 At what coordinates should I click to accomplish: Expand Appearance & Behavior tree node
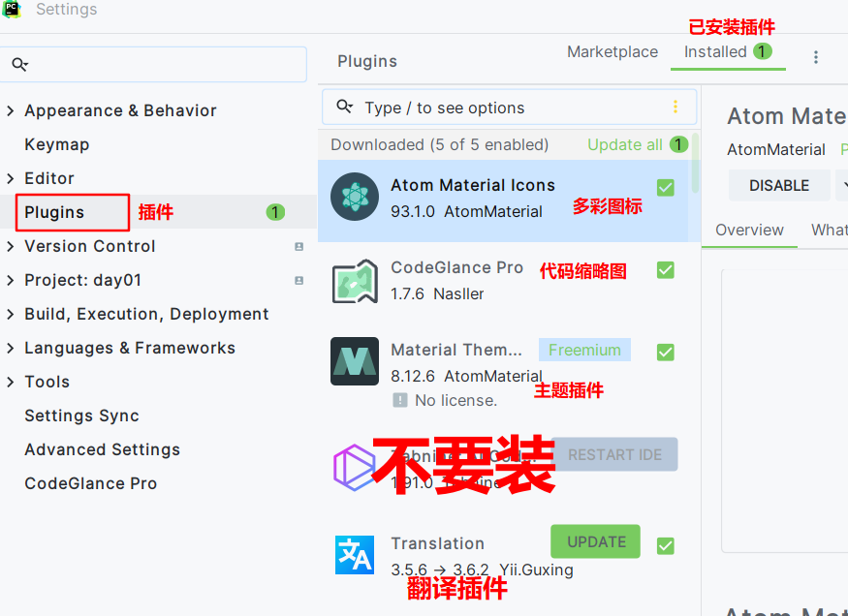[x=11, y=110]
